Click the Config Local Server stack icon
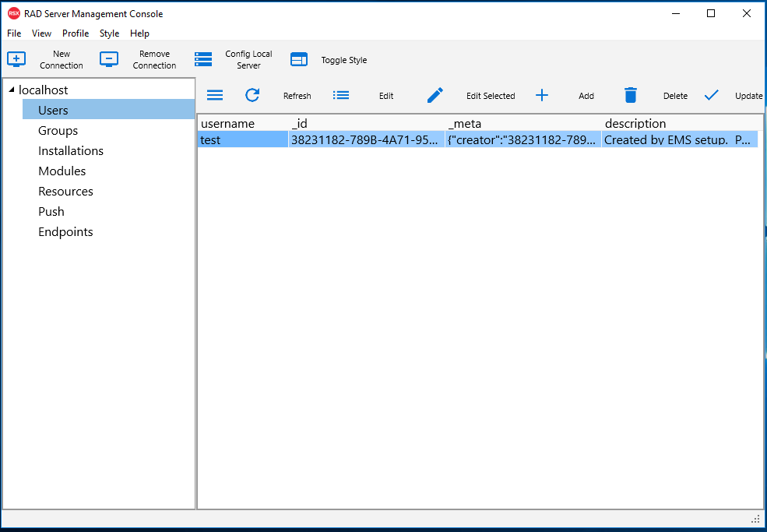 coord(203,59)
